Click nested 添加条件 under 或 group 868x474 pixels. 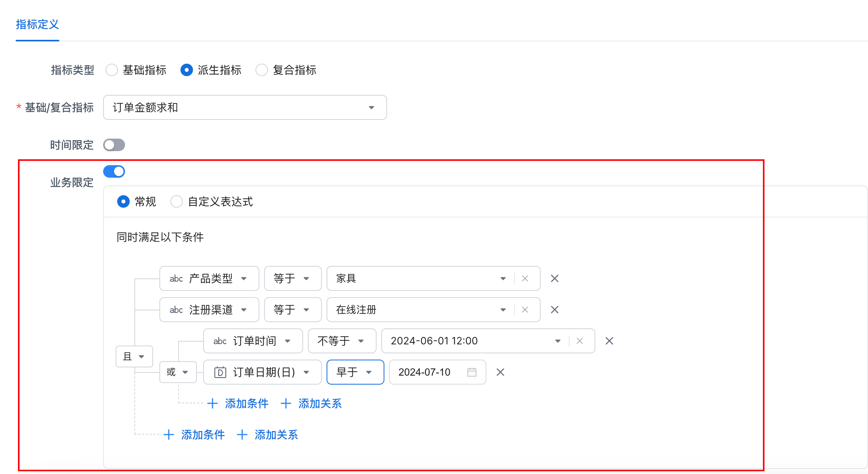click(238, 403)
